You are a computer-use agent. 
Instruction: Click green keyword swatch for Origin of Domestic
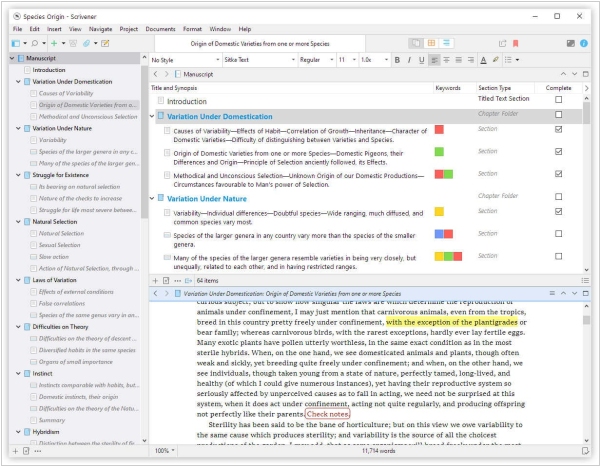pos(439,152)
